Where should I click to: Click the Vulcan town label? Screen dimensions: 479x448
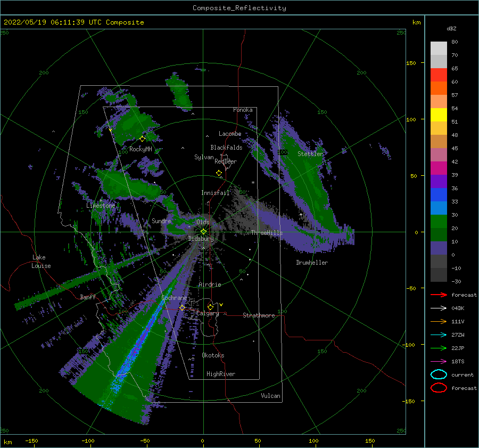(271, 396)
